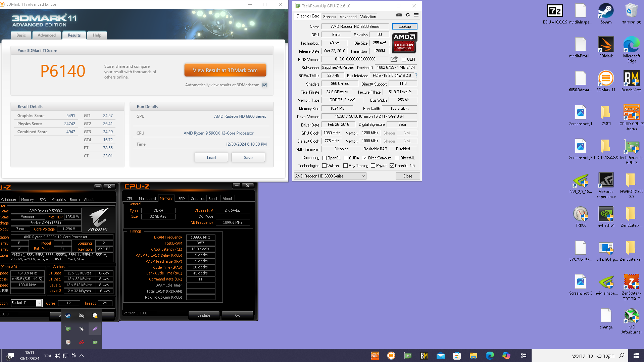Click the Bus Interface question mark
This screenshot has width=644, height=362.
[x=416, y=75]
